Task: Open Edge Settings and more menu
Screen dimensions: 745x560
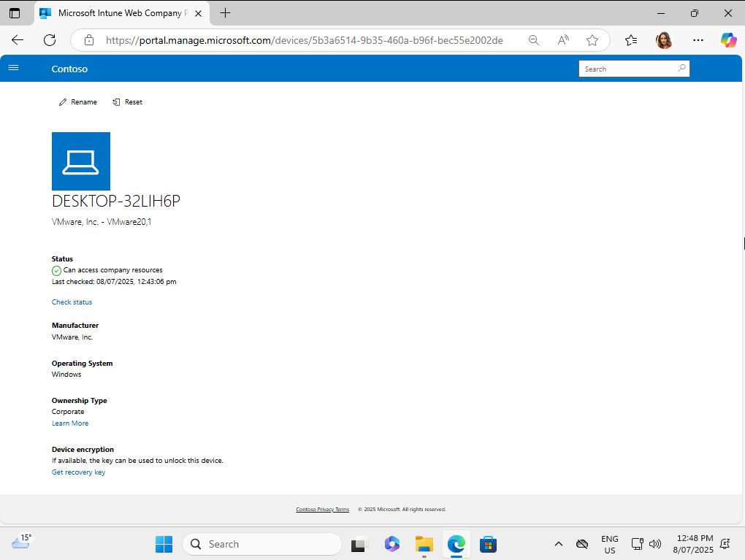Action: coord(698,40)
